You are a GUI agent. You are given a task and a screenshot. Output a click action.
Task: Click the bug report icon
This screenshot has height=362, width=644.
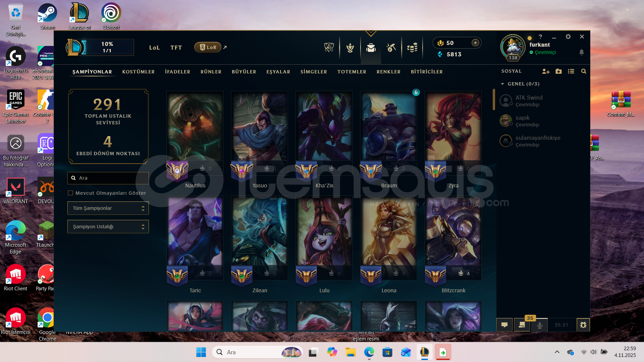click(583, 325)
